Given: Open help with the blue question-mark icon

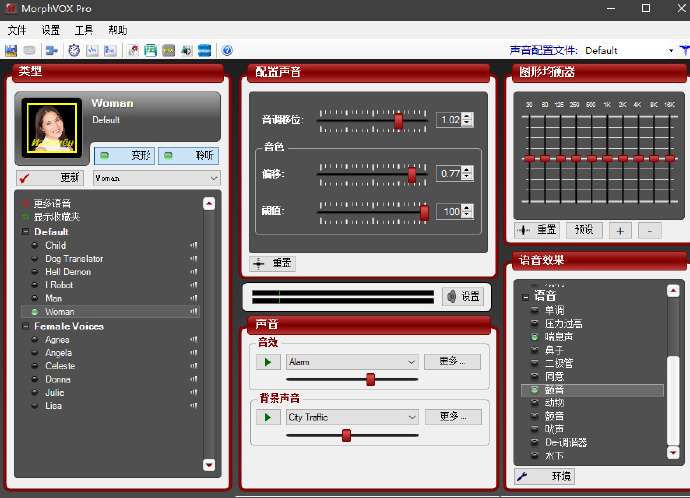Looking at the screenshot, I should [227, 51].
